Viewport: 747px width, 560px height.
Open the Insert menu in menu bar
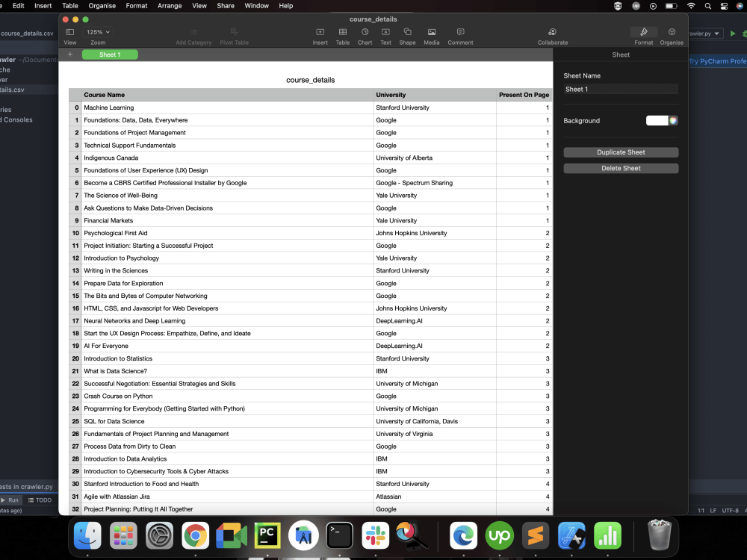[43, 6]
